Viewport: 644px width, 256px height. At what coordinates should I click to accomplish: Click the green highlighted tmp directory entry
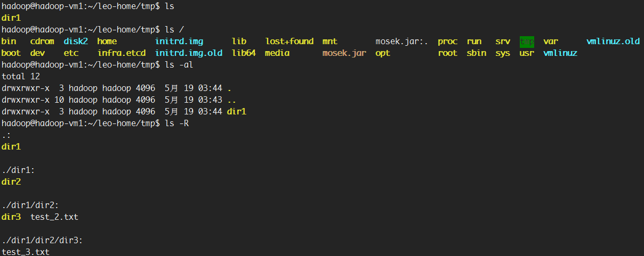[x=527, y=41]
